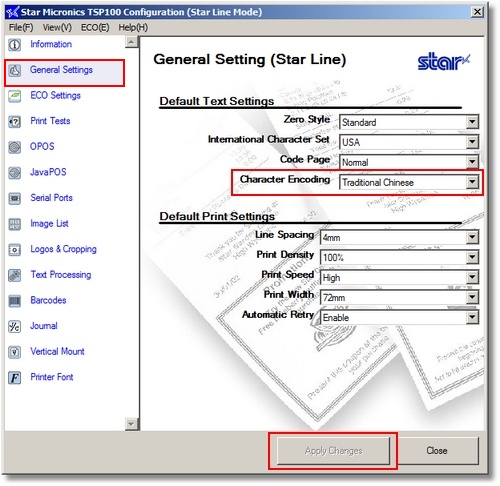500x486 pixels.
Task: Open Text Processing link
Action: [61, 275]
